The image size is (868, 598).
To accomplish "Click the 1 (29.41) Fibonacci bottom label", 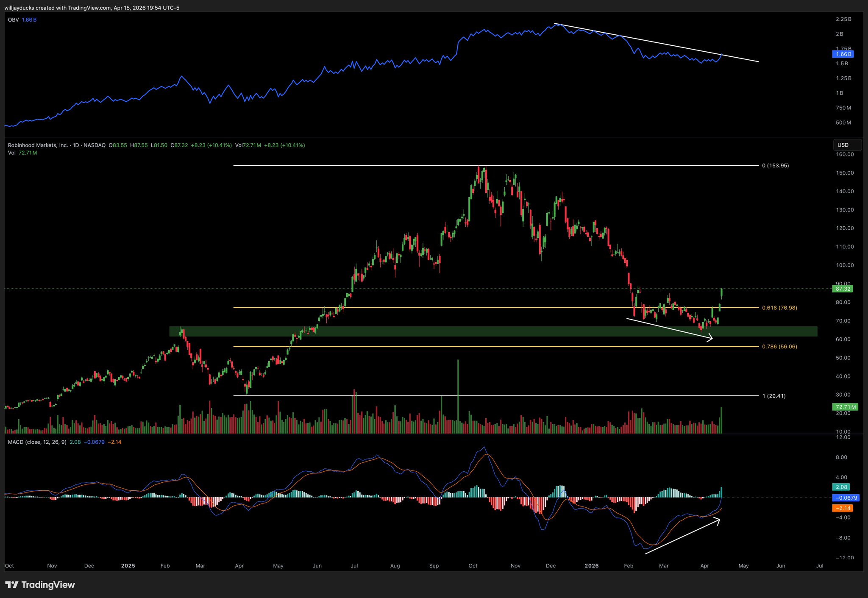I will (773, 396).
